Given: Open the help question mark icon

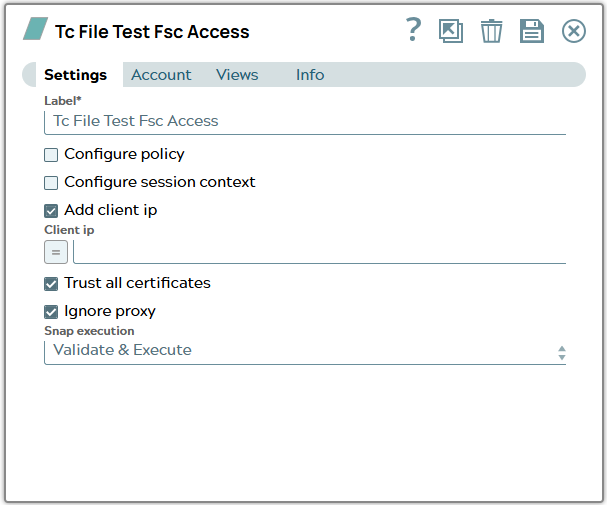Looking at the screenshot, I should [x=413, y=30].
